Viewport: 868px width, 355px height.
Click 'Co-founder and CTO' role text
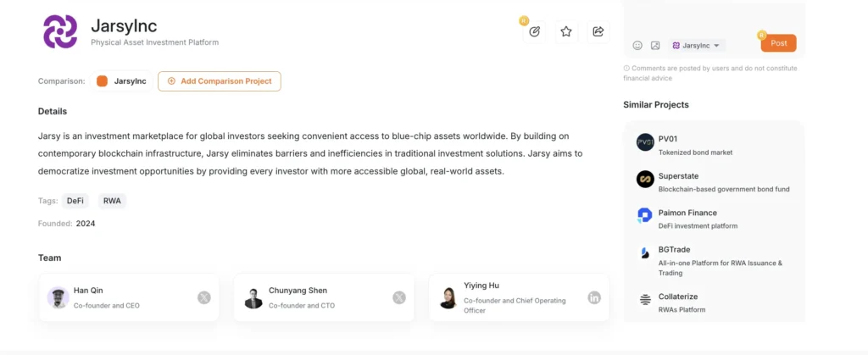[302, 305]
